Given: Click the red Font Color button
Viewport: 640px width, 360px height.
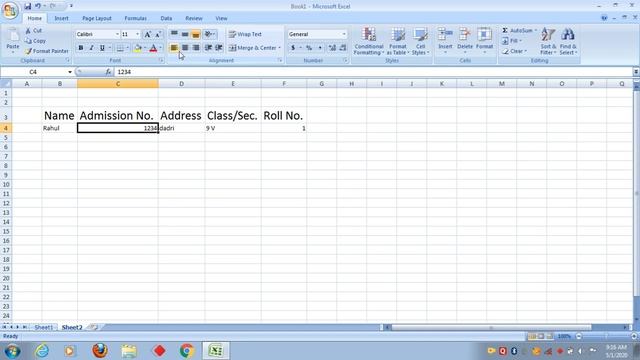Looking at the screenshot, I should 153,48.
